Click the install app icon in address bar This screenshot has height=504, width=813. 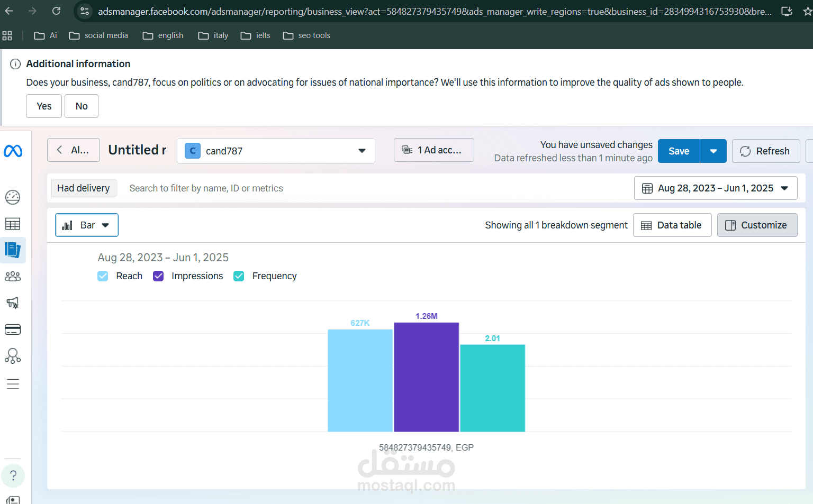[x=787, y=11]
